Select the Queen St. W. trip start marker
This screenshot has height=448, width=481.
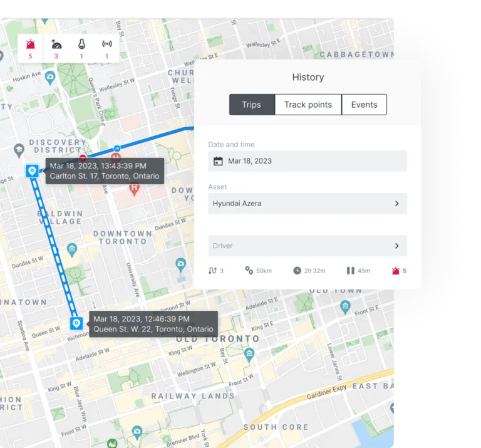click(x=76, y=323)
